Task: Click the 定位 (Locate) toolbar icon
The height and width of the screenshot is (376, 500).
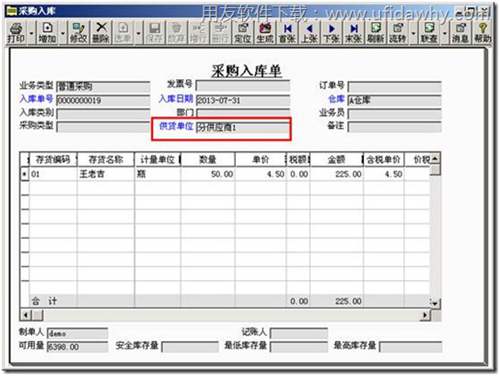Action: (x=243, y=32)
